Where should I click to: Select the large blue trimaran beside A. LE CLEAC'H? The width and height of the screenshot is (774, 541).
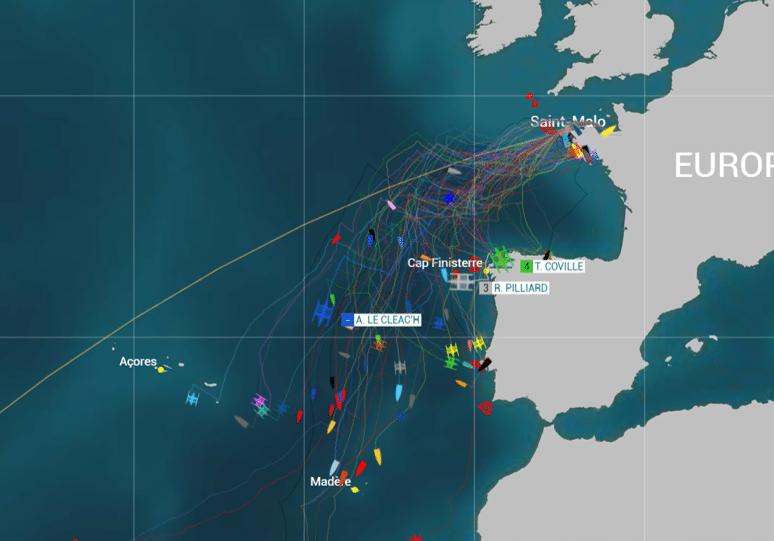click(323, 312)
